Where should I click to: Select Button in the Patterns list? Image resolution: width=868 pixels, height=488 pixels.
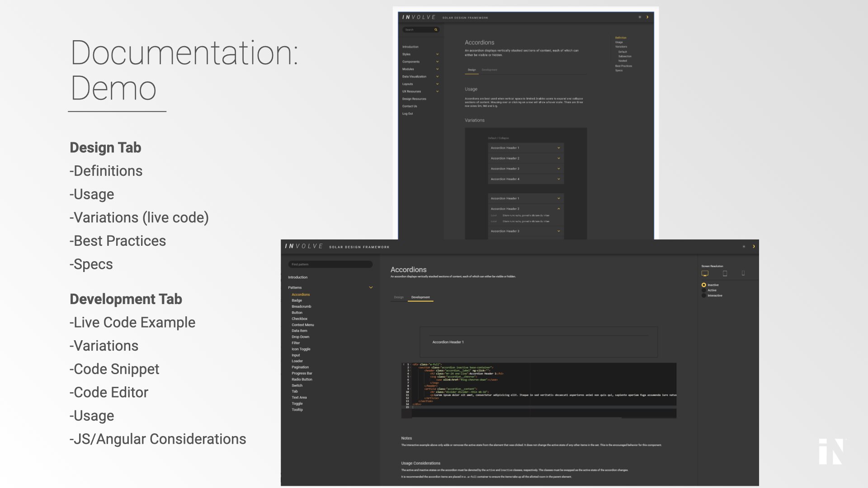[x=297, y=313]
